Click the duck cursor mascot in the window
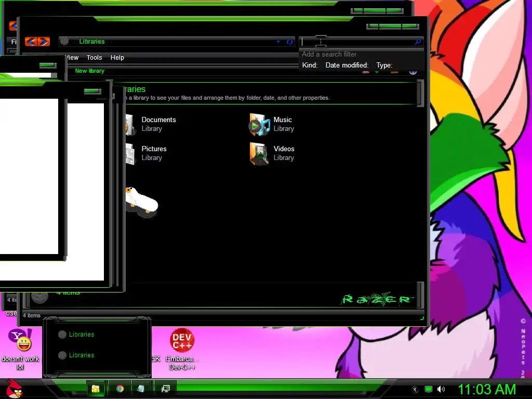 (141, 202)
